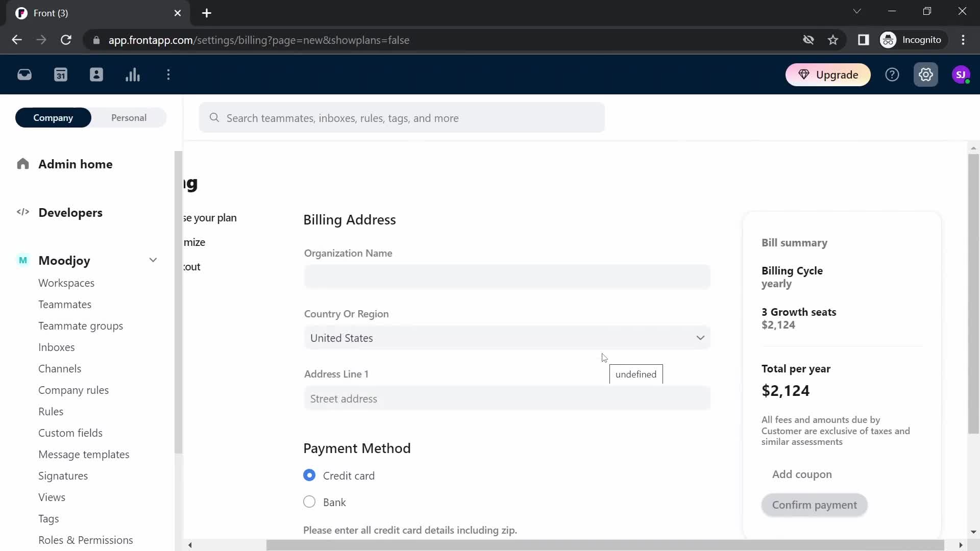Open Teammate groups settings
The image size is (980, 551).
click(x=81, y=326)
